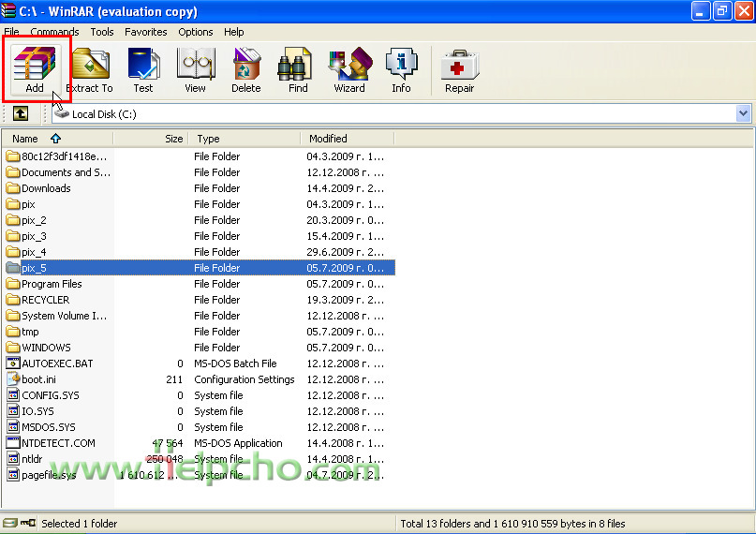Click the boot.ini file icon
Image resolution: width=756 pixels, height=534 pixels.
click(x=13, y=379)
